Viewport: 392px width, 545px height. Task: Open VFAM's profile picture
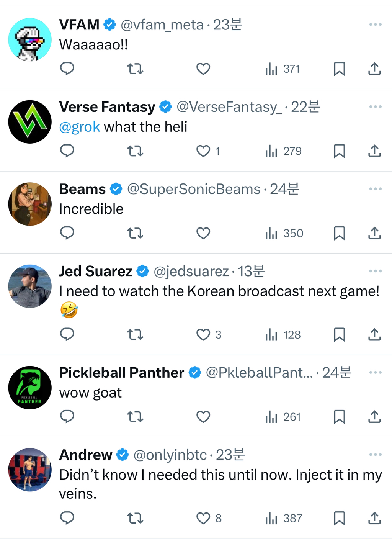(x=30, y=39)
